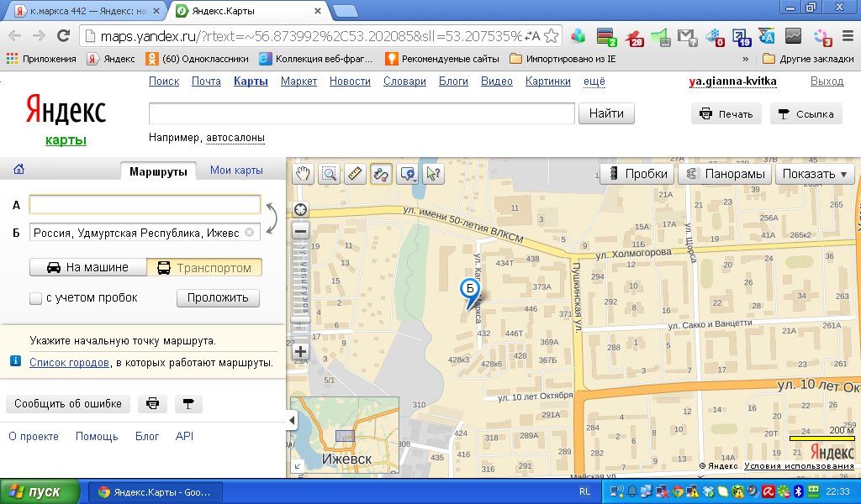Open the dark stock chart extension icon
Image resolution: width=861 pixels, height=504 pixels.
tap(793, 36)
